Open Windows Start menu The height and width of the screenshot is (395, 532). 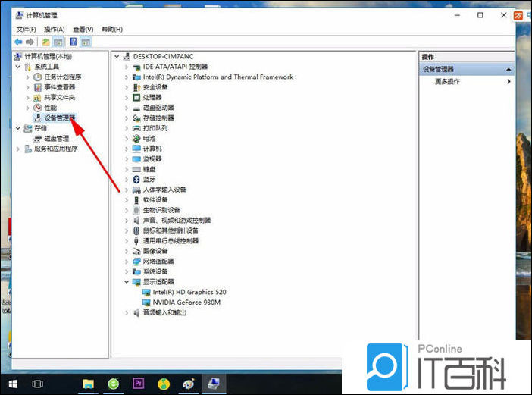pyautogui.click(x=13, y=384)
